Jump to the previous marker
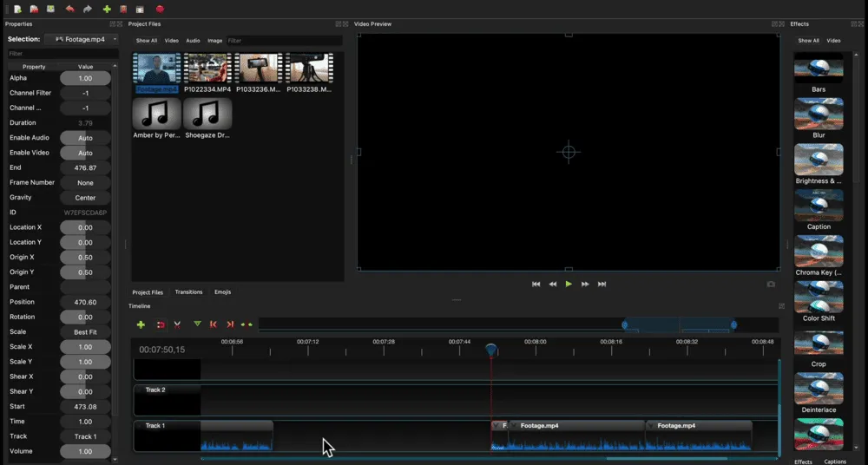This screenshot has height=465, width=868. click(214, 324)
